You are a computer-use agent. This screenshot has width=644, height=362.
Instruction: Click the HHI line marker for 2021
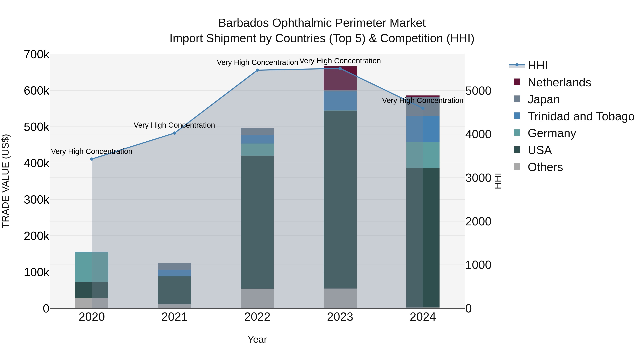tap(174, 133)
